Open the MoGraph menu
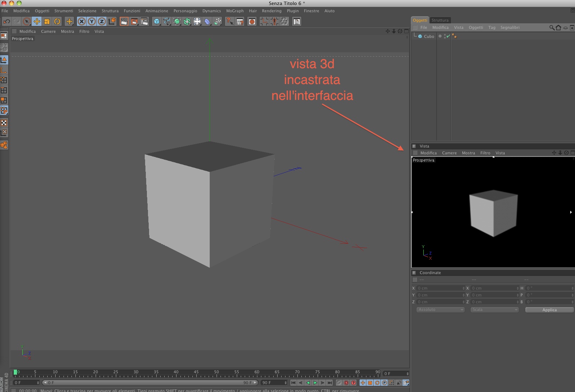Image resolution: width=575 pixels, height=392 pixels. tap(235, 11)
